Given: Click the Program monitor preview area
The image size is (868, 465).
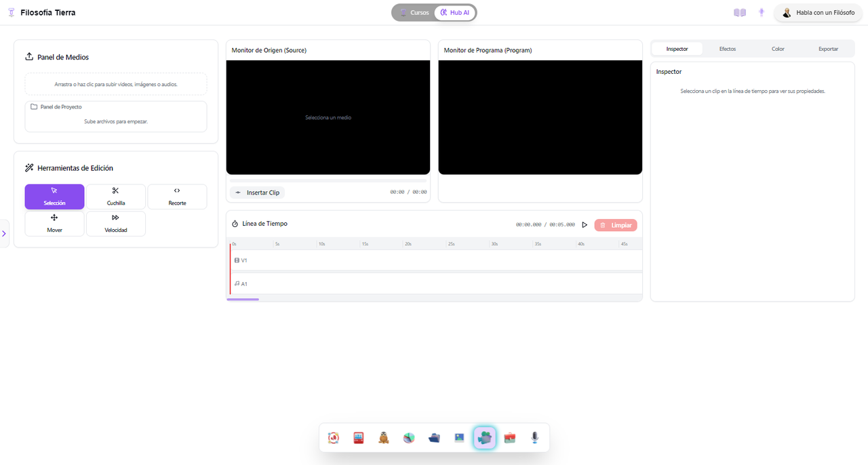Looking at the screenshot, I should [x=540, y=117].
